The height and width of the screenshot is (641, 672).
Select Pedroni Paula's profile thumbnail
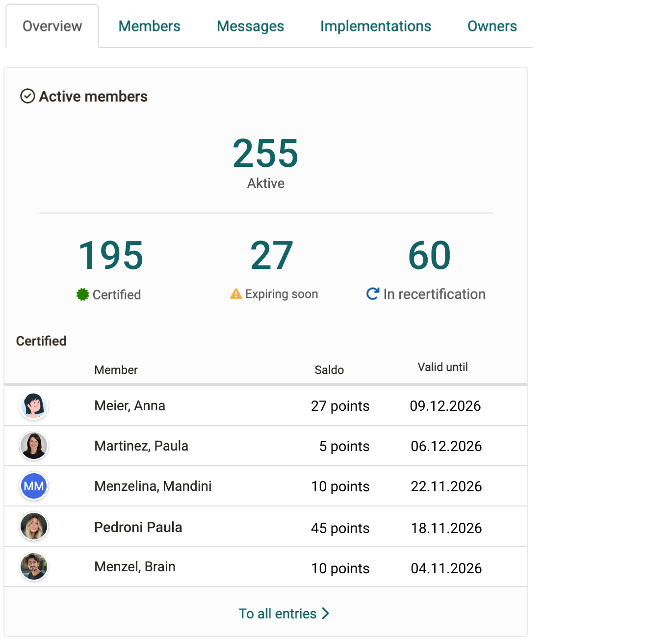click(x=33, y=526)
